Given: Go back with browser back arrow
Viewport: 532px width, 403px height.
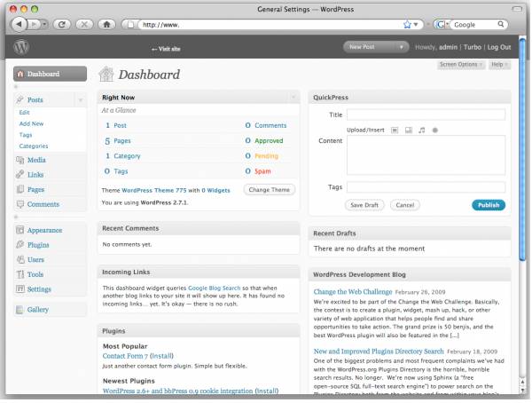Looking at the screenshot, I should point(19,25).
